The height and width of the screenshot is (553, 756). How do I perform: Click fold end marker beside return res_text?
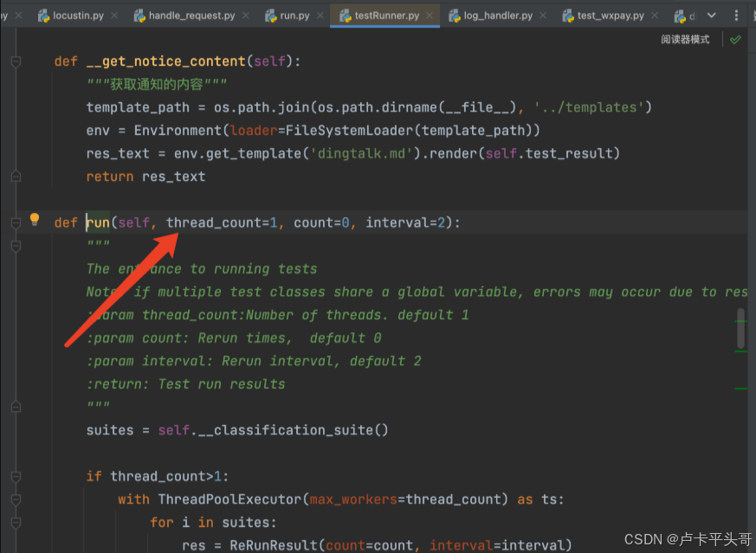(x=16, y=177)
